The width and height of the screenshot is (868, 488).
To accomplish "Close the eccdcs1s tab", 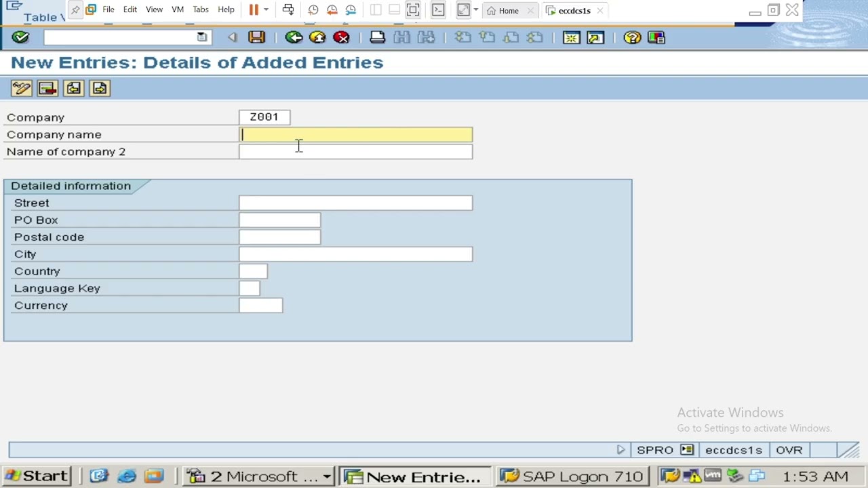I will click(x=600, y=10).
